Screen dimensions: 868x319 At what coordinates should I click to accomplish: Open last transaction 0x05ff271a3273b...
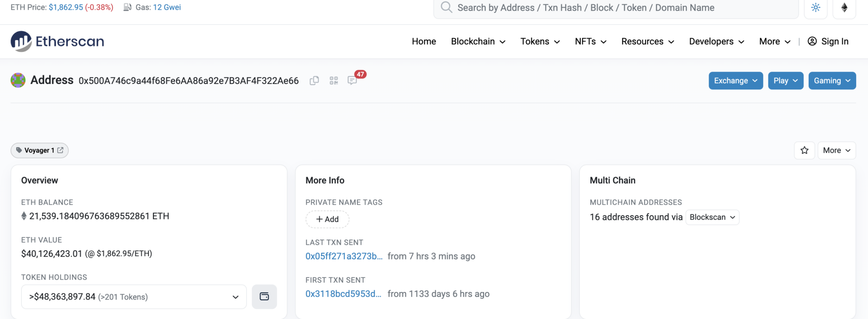[344, 256]
